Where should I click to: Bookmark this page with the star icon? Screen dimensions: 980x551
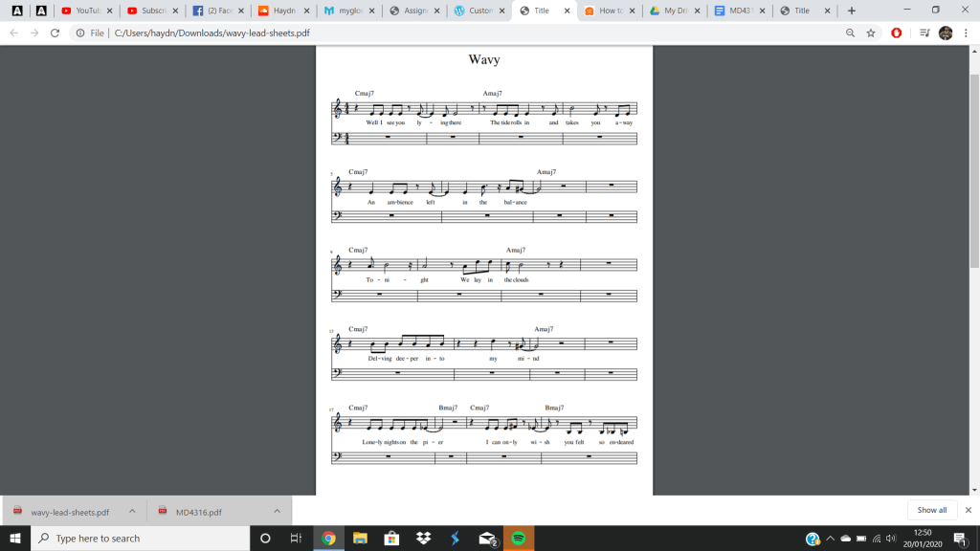click(x=871, y=33)
